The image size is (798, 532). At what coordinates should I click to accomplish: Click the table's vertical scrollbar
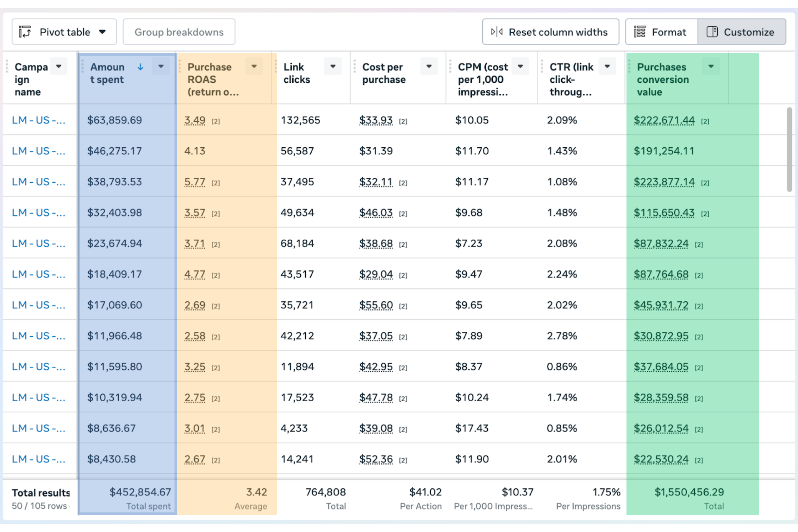click(x=789, y=149)
